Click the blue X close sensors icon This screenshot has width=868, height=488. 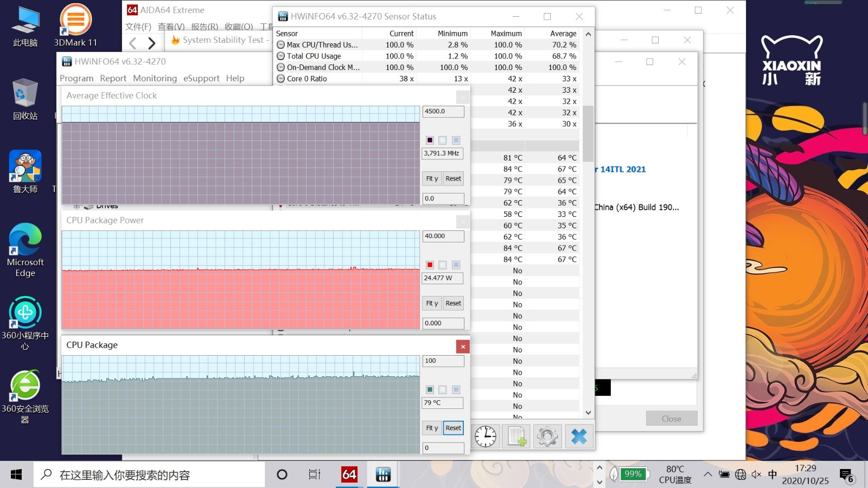579,436
